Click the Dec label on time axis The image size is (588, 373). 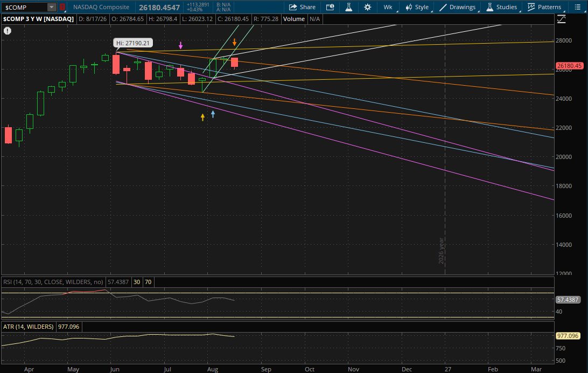407,369
